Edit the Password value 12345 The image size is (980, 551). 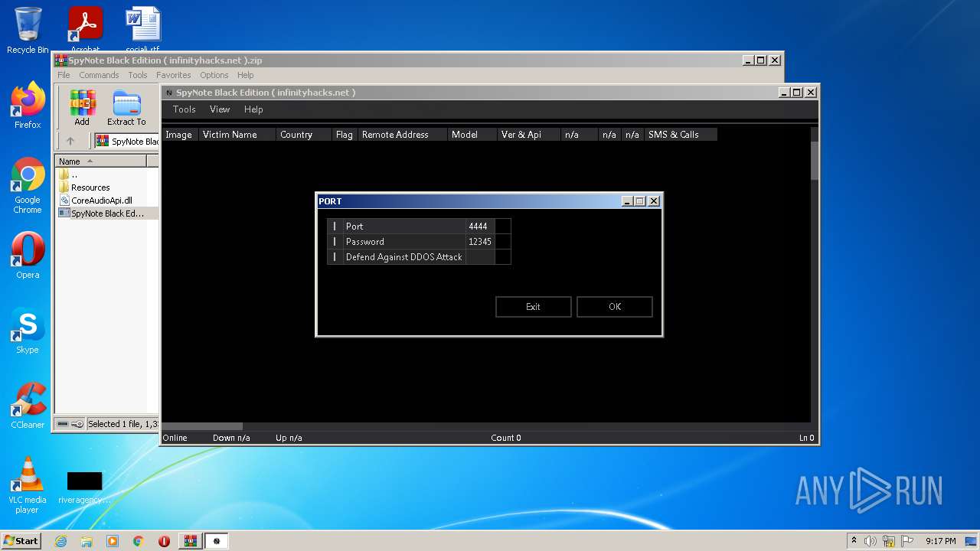[x=480, y=242]
